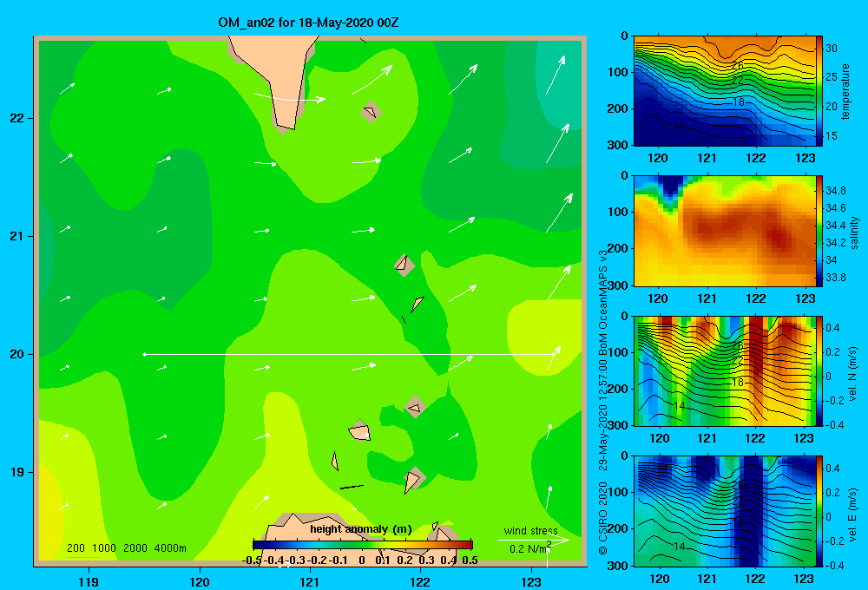This screenshot has height=590, width=868.
Task: Click the 1000 depth contour legend entry
Action: pyautogui.click(x=104, y=548)
